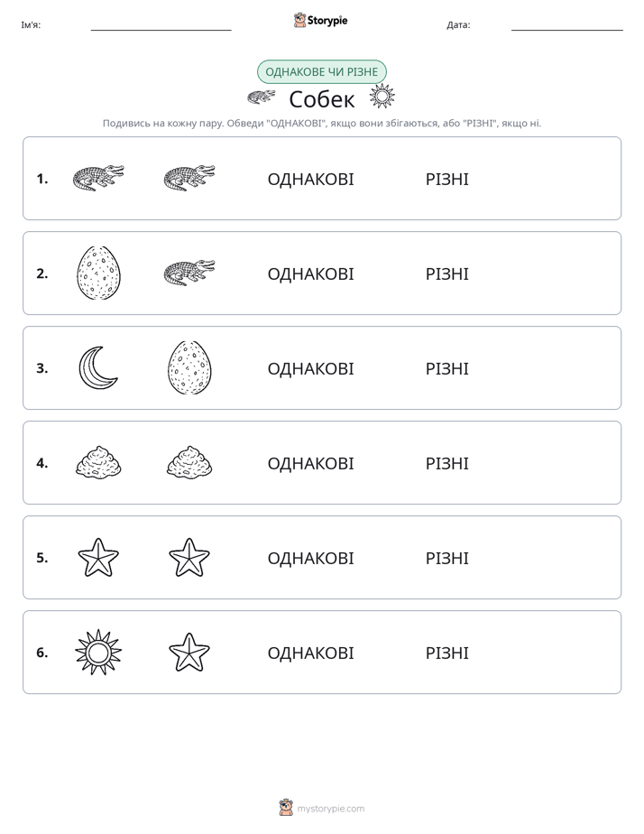This screenshot has width=644, height=834.
Task: Choose РІЗНІ for pair 6
Action: [446, 653]
